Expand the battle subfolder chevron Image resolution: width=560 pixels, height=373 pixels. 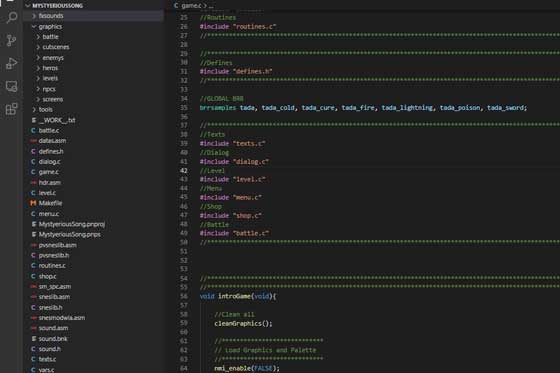(x=38, y=37)
